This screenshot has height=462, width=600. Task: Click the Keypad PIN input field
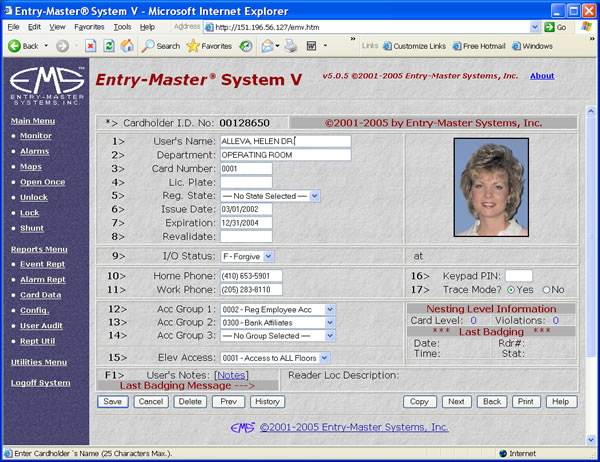[518, 276]
